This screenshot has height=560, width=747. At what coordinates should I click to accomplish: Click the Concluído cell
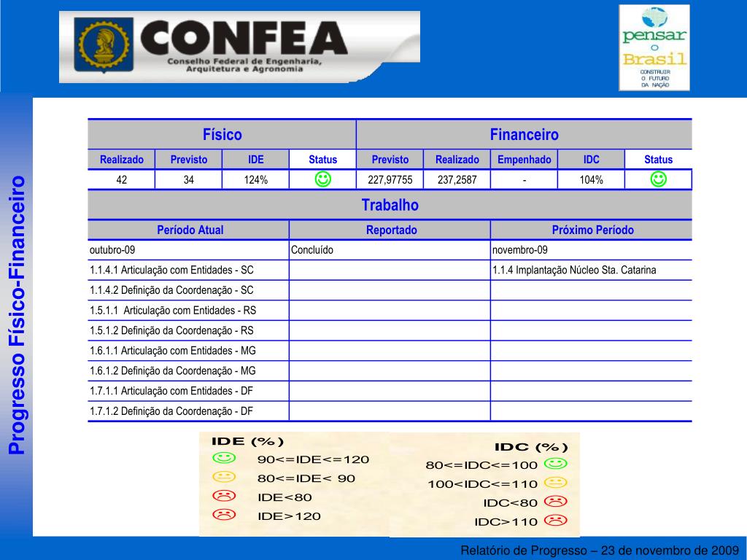pos(390,250)
